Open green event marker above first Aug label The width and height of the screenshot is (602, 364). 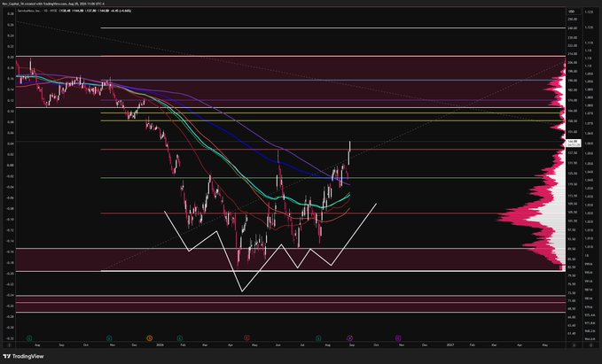(29, 338)
